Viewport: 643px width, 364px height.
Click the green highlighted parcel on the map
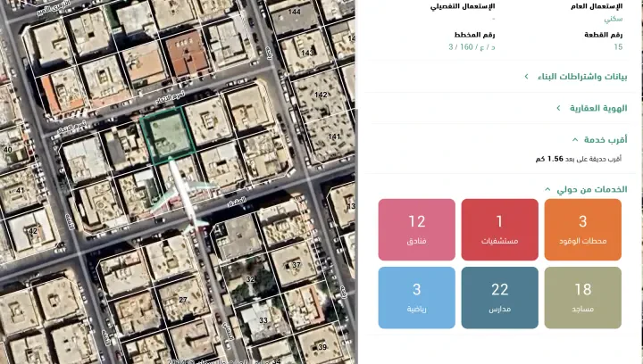(x=165, y=136)
